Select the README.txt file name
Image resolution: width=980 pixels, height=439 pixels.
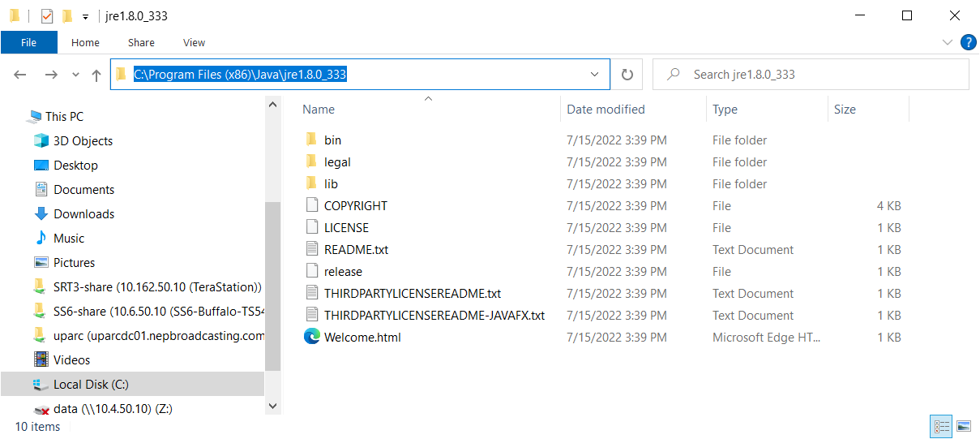coord(357,250)
